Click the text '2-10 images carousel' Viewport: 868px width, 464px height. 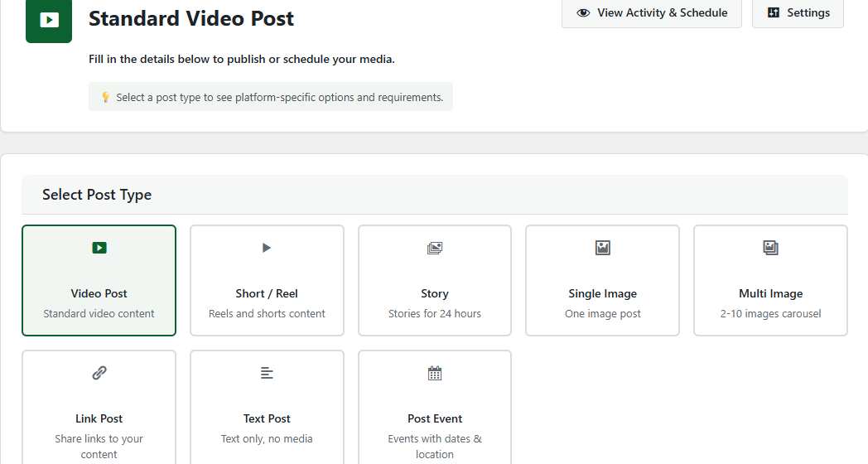tap(770, 313)
